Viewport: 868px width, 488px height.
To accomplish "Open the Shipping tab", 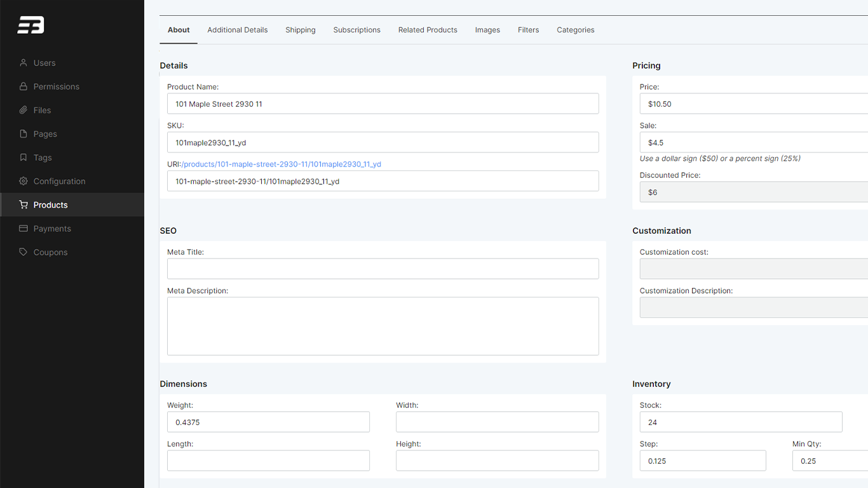I will pos(300,30).
